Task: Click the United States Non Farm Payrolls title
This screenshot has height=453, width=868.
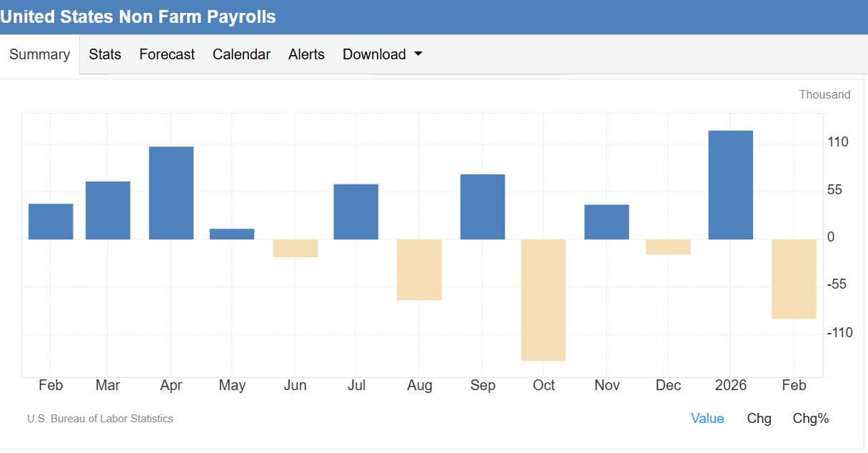Action: point(138,16)
